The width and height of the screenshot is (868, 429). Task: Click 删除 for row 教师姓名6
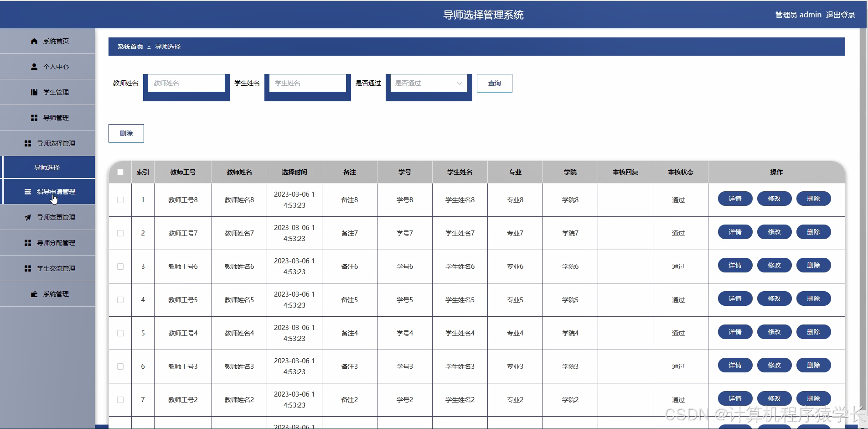pos(813,265)
